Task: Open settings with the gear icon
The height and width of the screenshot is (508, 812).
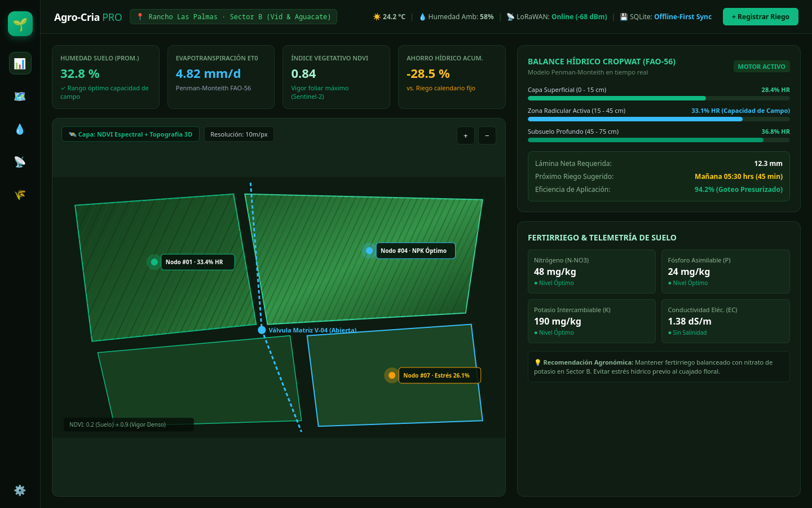Action: (x=20, y=490)
